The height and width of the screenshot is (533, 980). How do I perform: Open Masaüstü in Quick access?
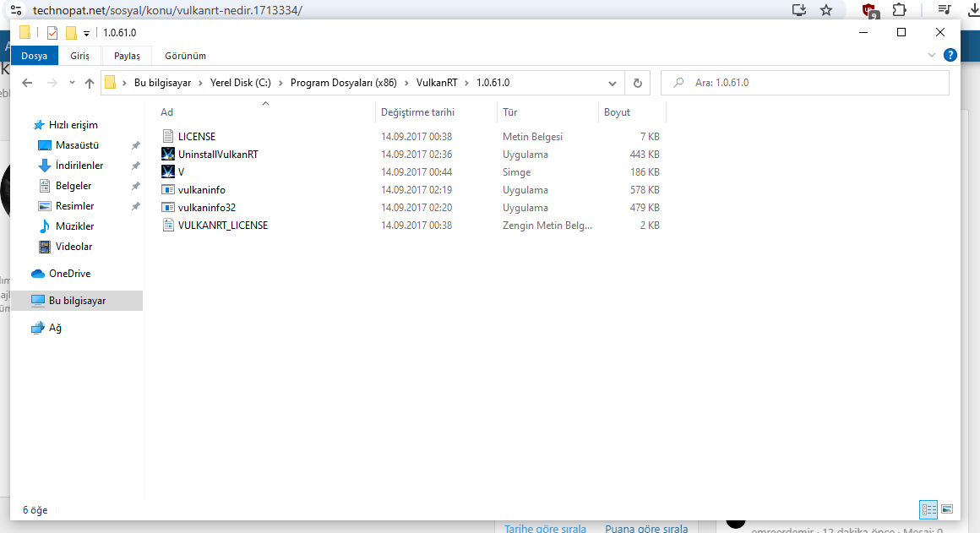coord(77,145)
